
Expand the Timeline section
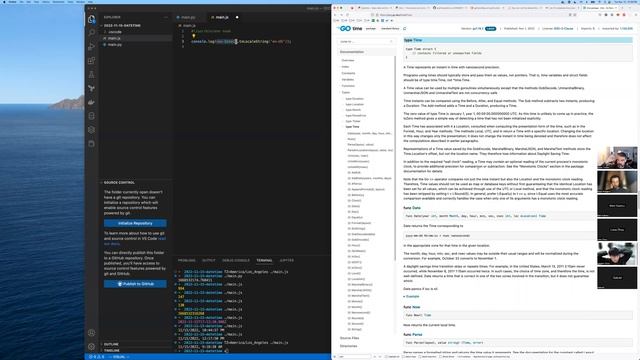coord(112,350)
